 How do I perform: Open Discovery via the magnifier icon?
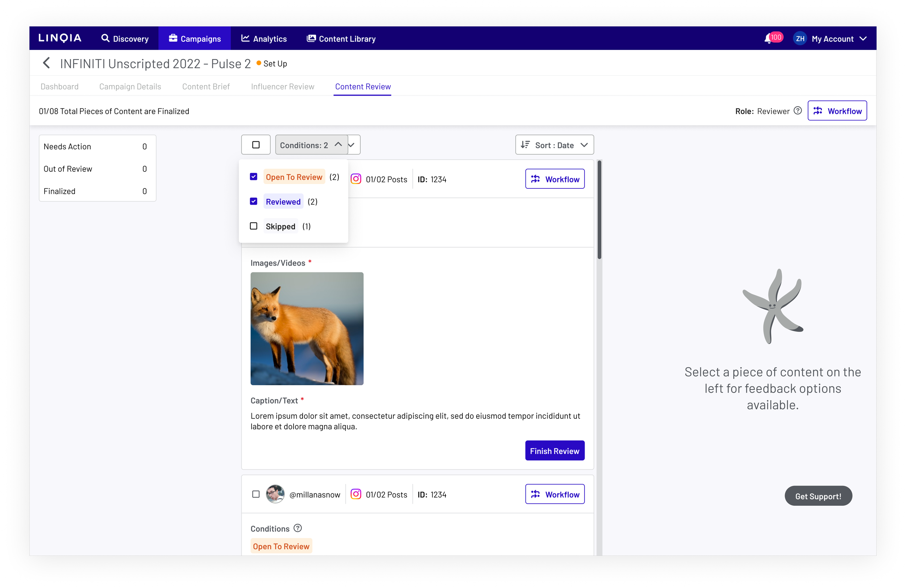point(105,38)
